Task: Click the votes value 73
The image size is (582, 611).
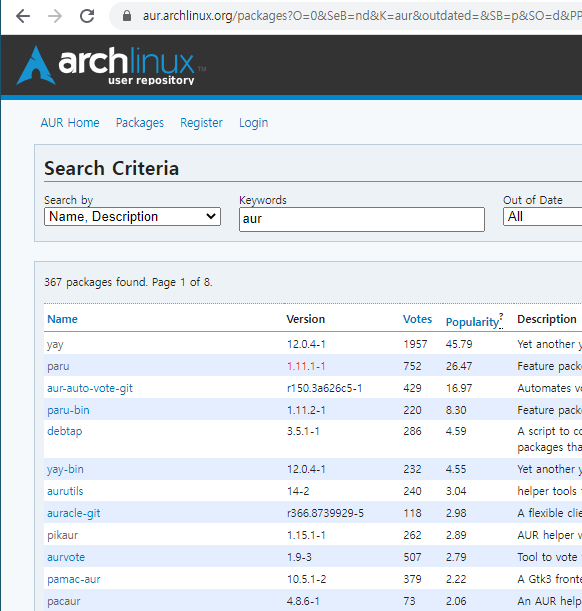Action: click(x=409, y=601)
